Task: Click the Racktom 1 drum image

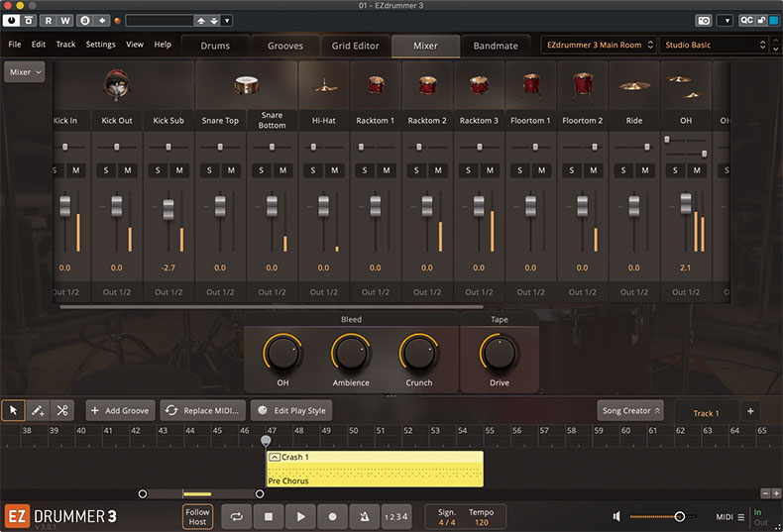Action: (376, 85)
